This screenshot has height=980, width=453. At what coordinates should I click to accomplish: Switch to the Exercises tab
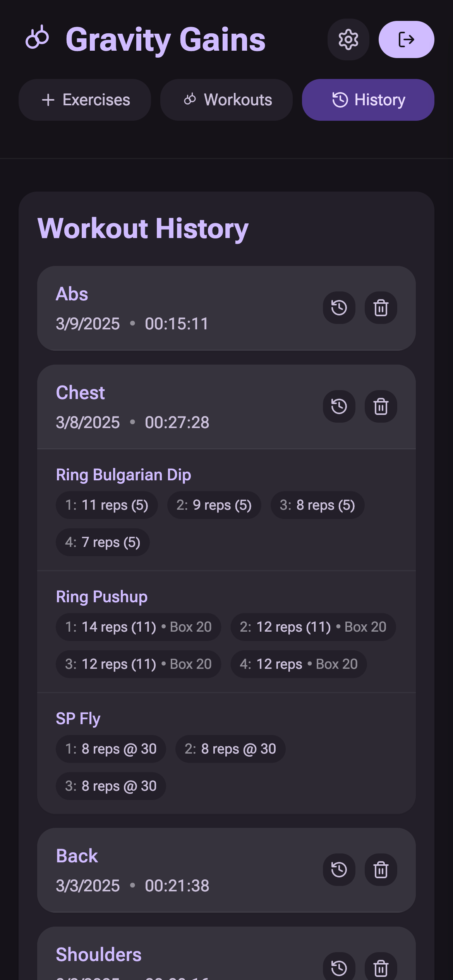click(x=85, y=100)
